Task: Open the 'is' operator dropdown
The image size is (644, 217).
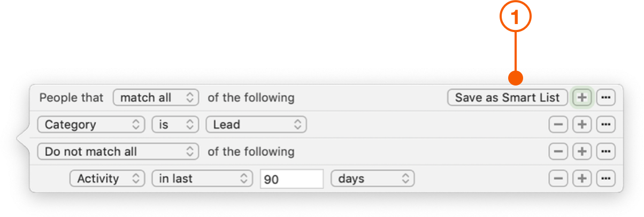Action: pos(175,125)
